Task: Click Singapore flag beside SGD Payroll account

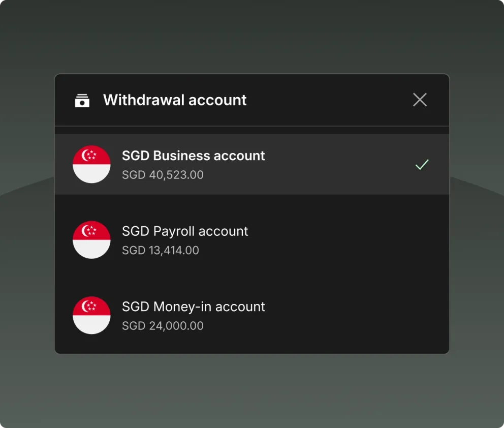Action: pyautogui.click(x=91, y=240)
